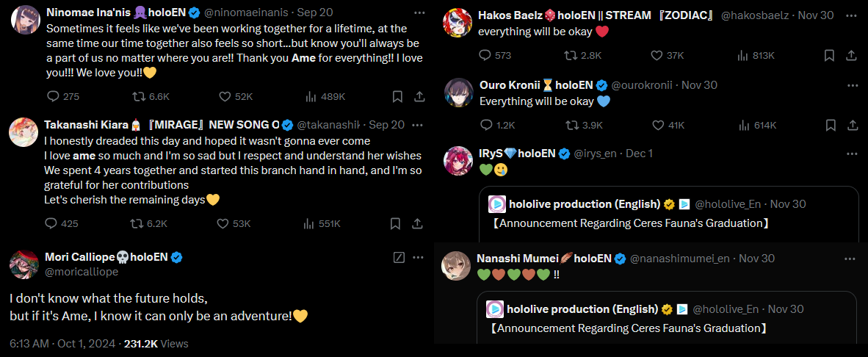Retweet Hakos Baelz's post
This screenshot has width=868, height=357.
(570, 55)
